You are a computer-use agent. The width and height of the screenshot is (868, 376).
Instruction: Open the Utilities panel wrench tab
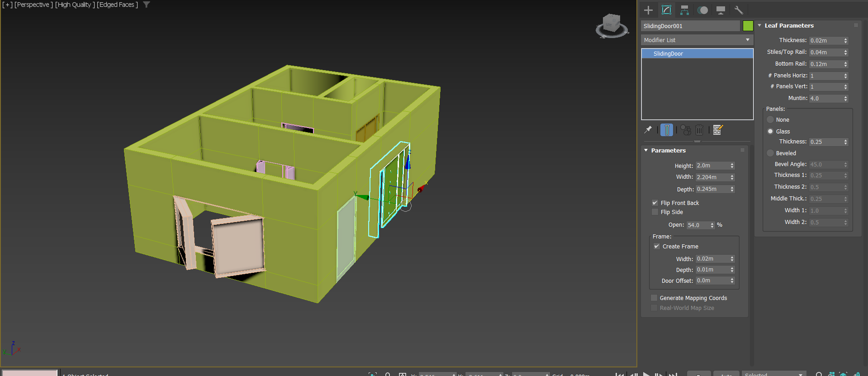739,10
